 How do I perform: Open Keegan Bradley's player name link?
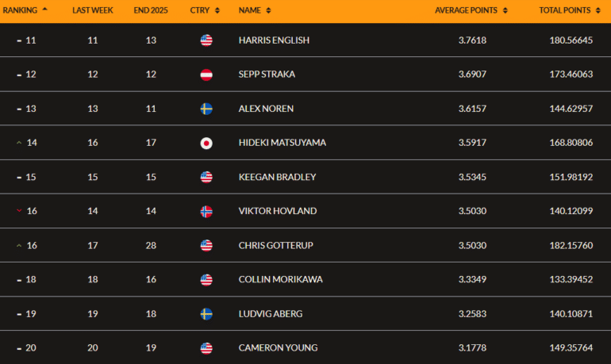click(x=277, y=177)
